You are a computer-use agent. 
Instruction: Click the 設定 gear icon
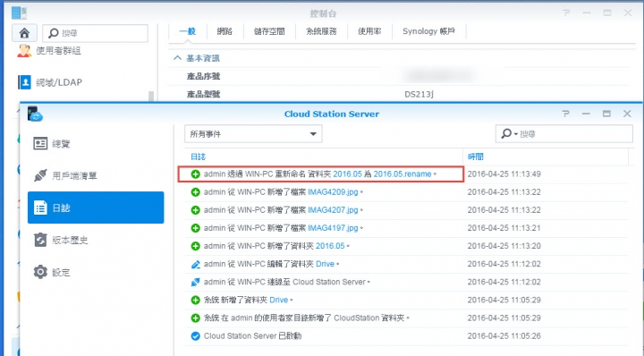(x=40, y=272)
